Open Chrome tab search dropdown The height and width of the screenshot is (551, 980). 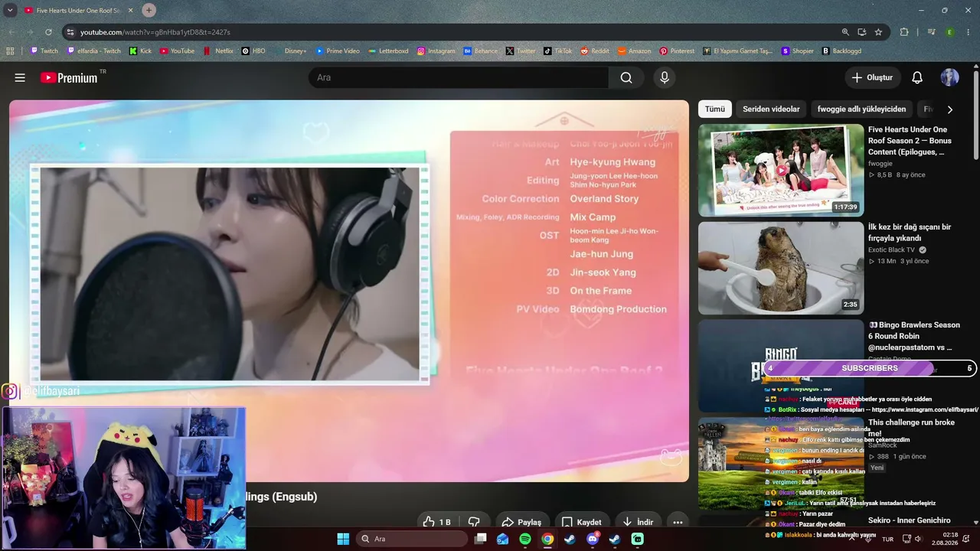tap(10, 10)
